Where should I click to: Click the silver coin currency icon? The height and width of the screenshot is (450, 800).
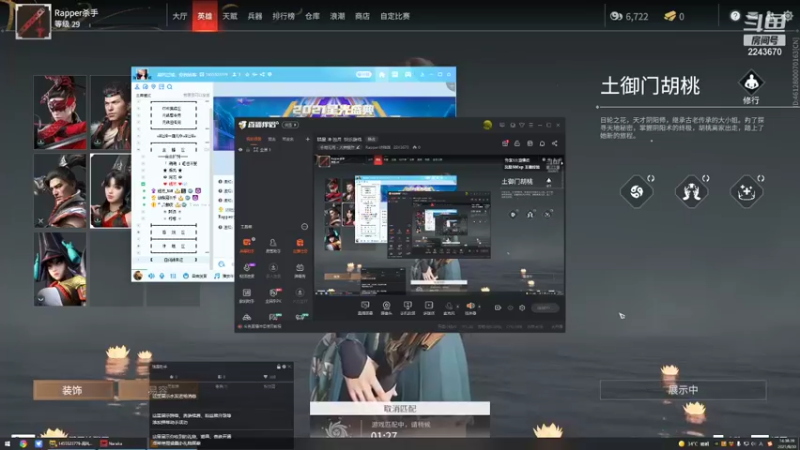pyautogui.click(x=616, y=16)
